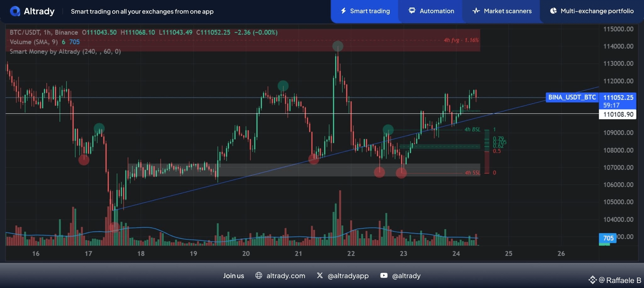Viewport: 644px width, 288px height.
Task: Click the X social icon
Action: click(x=320, y=275)
